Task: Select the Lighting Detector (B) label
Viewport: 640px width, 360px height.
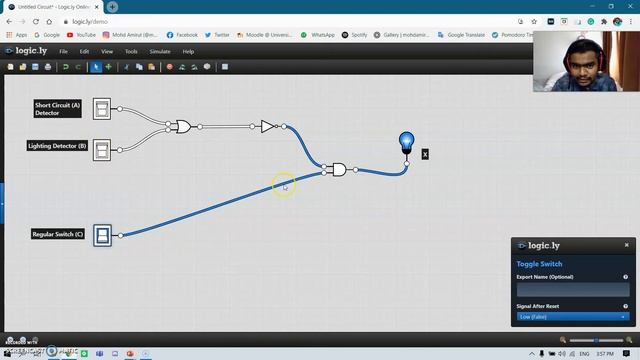Action: point(57,146)
